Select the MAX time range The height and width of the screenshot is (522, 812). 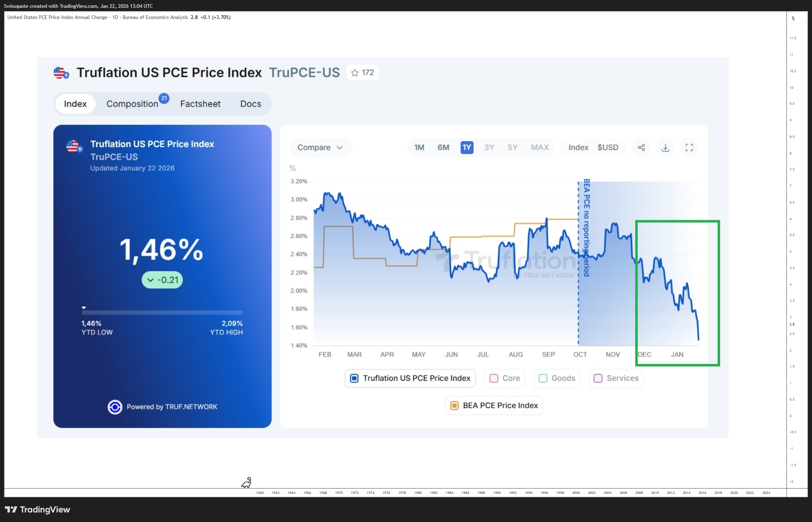click(x=540, y=147)
